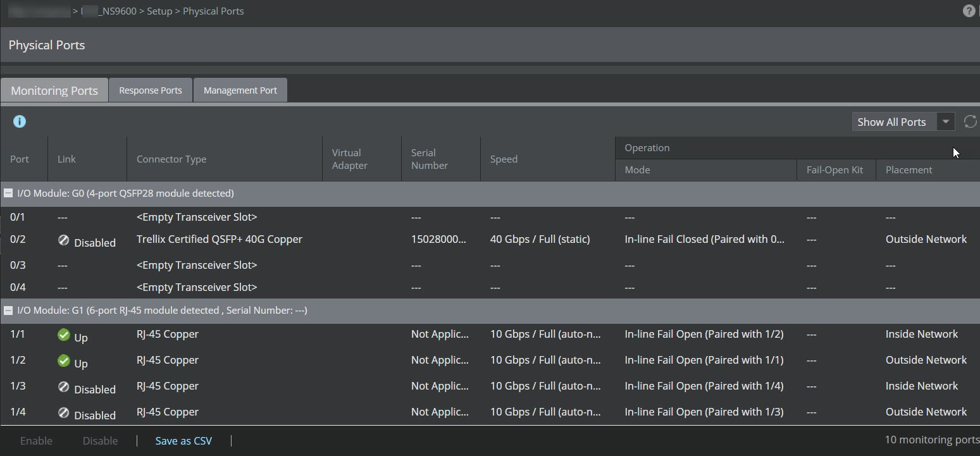Switch to Response Ports tab

(151, 90)
